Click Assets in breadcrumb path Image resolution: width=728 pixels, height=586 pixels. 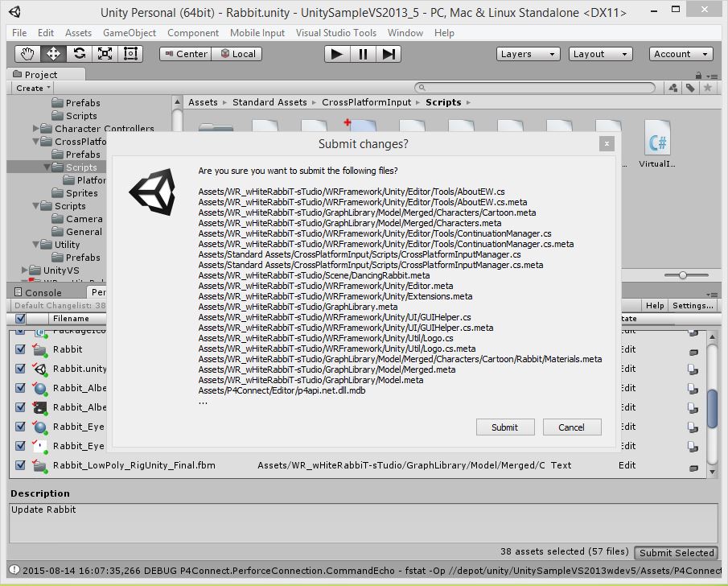point(203,102)
